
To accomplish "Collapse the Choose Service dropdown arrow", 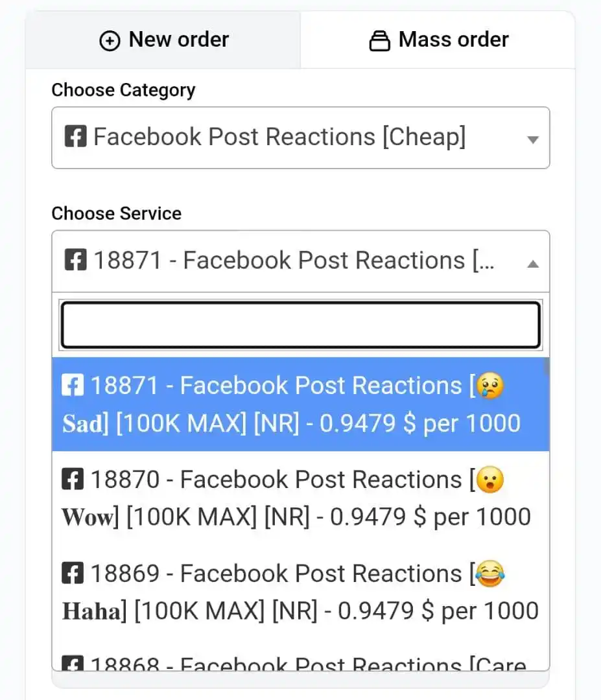I will (532, 264).
